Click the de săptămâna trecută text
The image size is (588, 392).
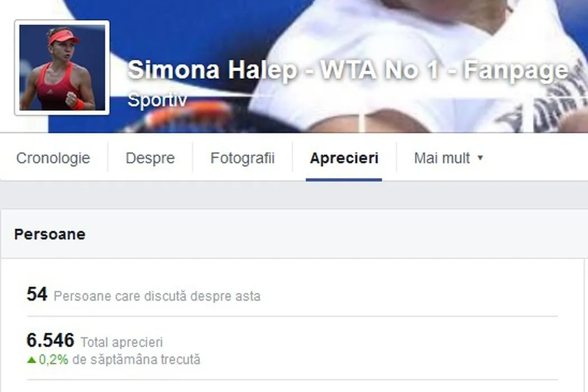[x=137, y=360]
